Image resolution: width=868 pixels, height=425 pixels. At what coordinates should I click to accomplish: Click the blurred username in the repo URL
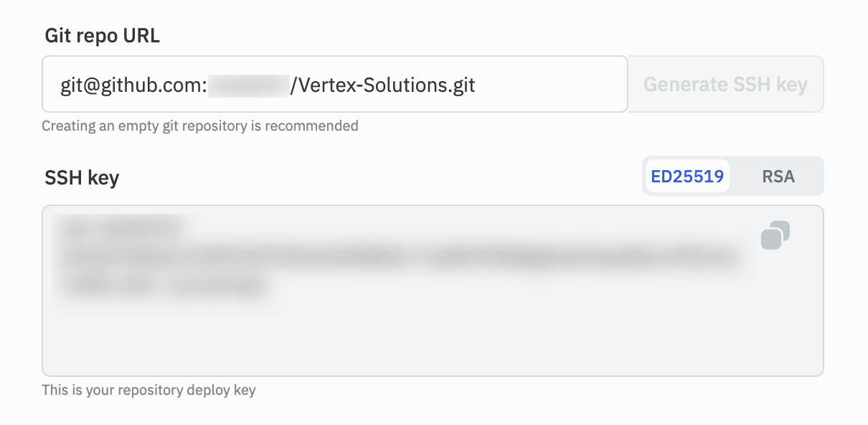(x=248, y=85)
